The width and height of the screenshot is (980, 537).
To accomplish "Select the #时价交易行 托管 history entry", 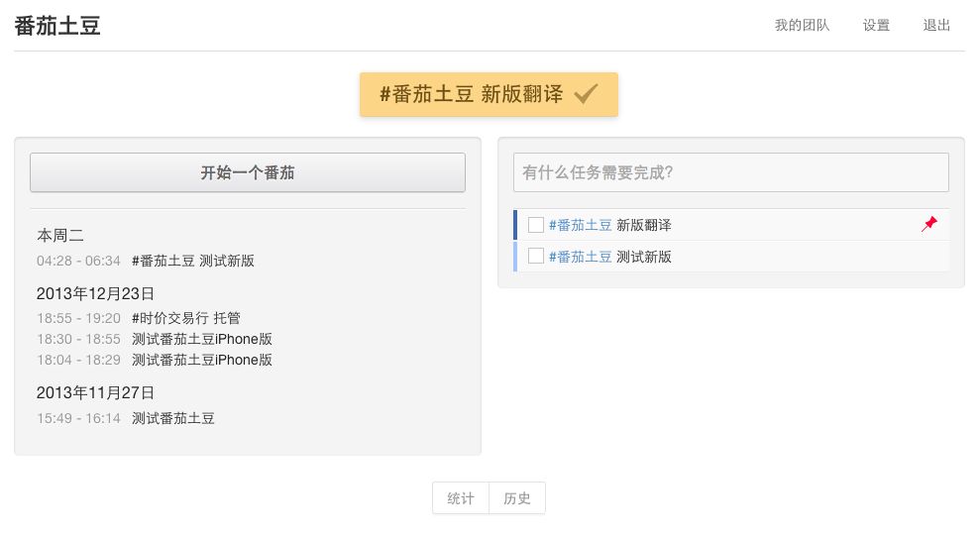I will [185, 318].
